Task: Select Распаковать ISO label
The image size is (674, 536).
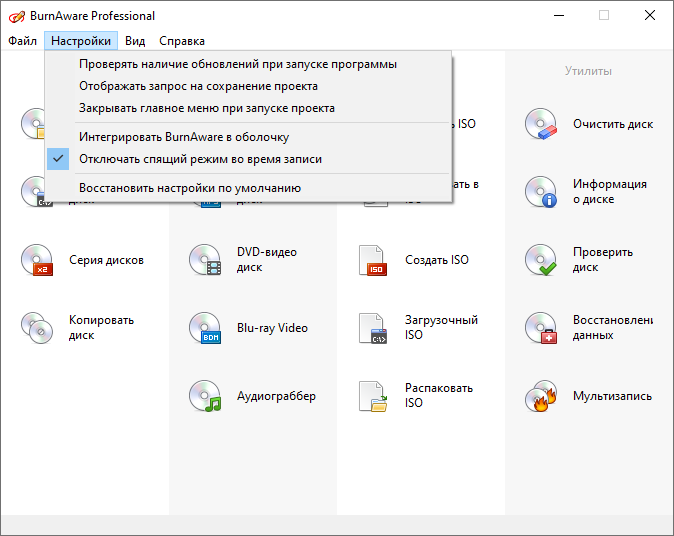Action: point(439,395)
